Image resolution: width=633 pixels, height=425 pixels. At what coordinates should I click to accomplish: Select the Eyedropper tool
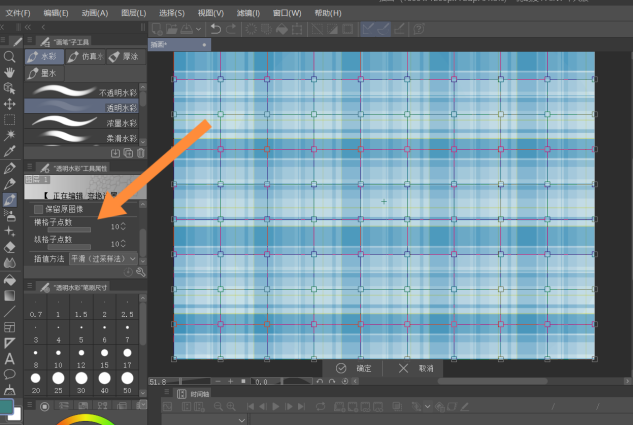coord(9,152)
